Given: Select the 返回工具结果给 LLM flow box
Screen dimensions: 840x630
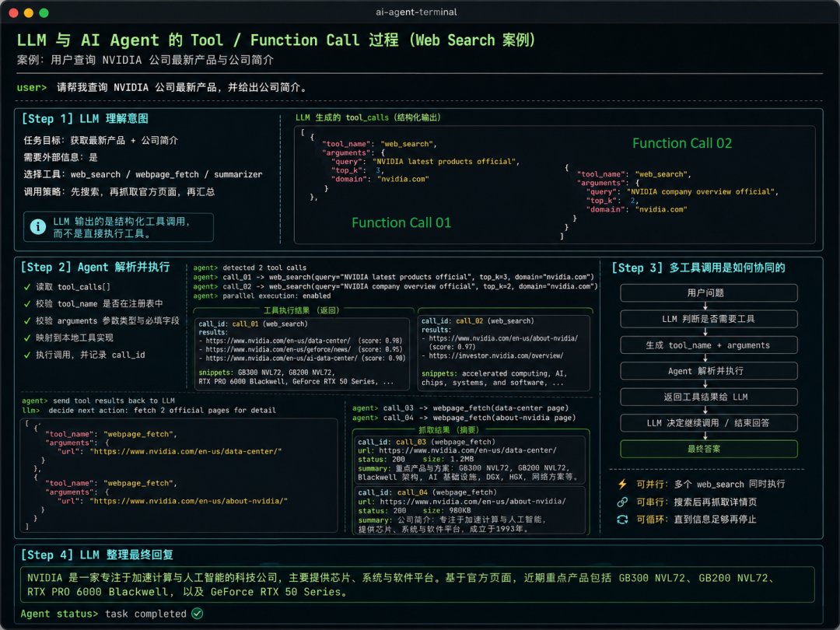Looking at the screenshot, I should coord(709,397).
